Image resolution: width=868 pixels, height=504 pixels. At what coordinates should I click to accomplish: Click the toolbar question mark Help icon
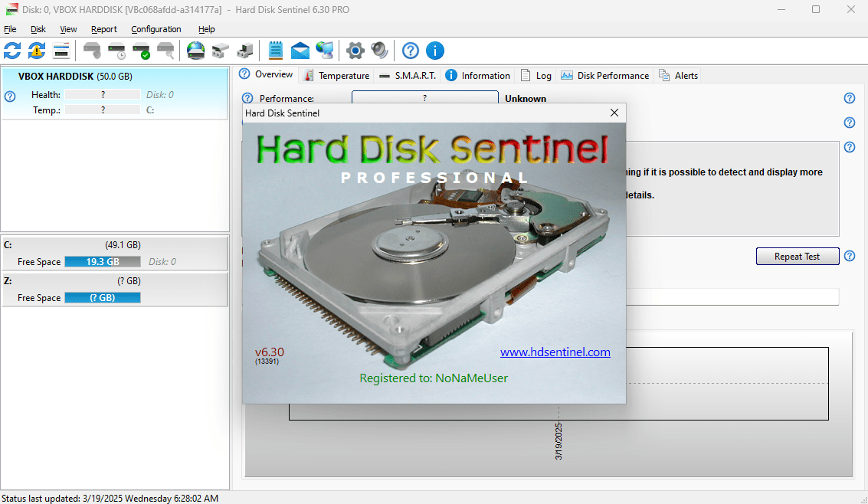(x=410, y=51)
